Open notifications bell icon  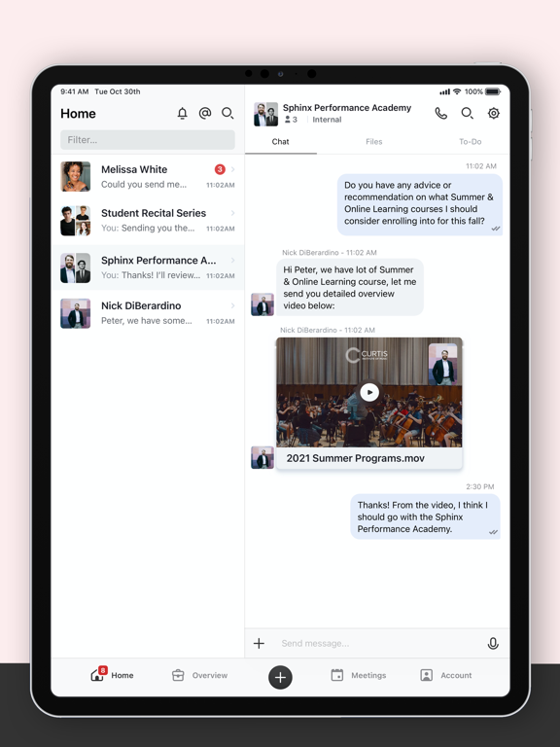pyautogui.click(x=183, y=114)
